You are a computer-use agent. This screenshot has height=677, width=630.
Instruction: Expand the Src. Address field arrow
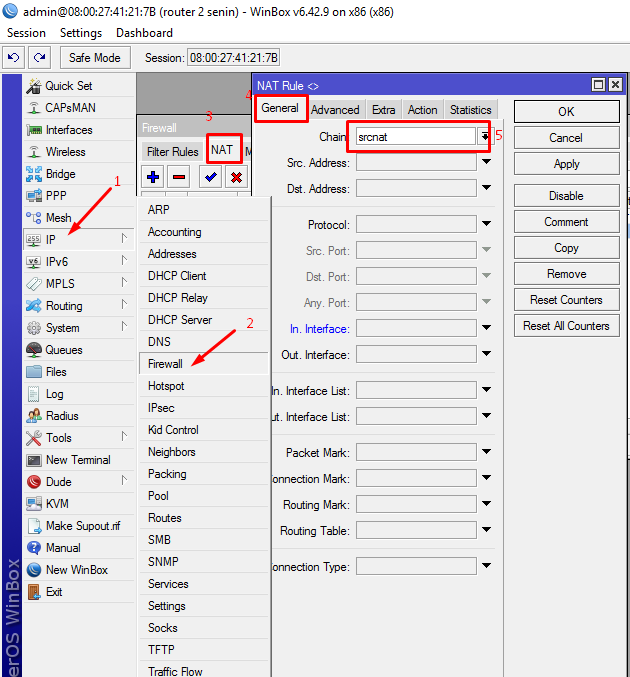pyautogui.click(x=486, y=162)
